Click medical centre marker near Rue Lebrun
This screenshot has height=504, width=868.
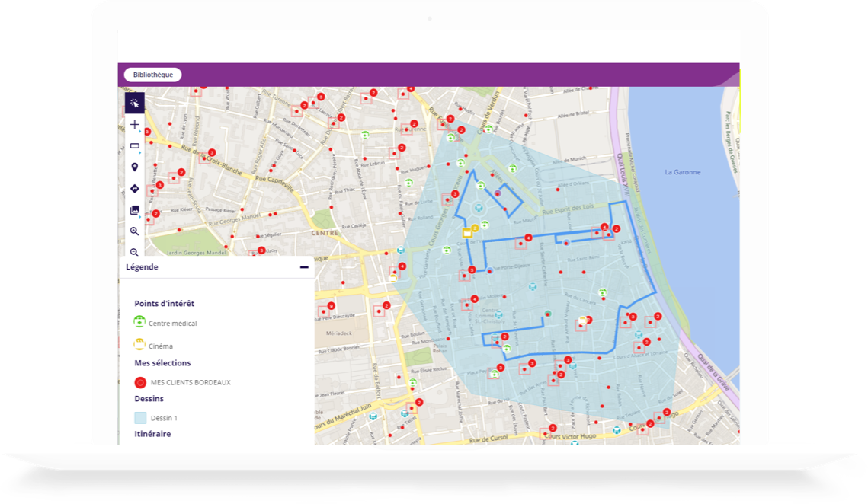(365, 135)
